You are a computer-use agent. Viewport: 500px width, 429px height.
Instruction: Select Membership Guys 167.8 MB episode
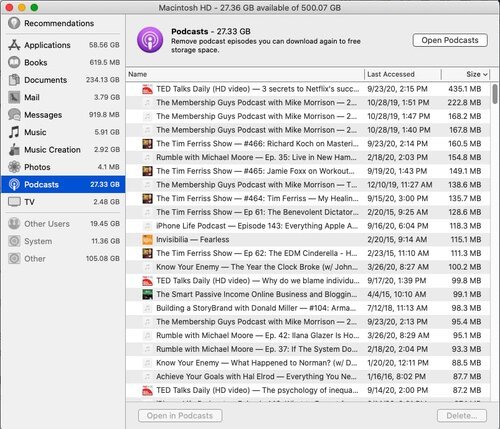pos(308,130)
